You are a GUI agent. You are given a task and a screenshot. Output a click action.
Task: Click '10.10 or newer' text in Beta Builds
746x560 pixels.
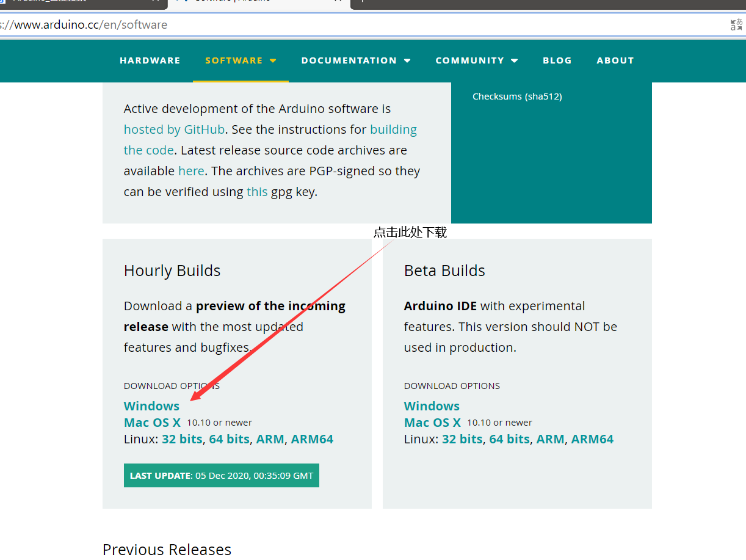[x=499, y=423]
